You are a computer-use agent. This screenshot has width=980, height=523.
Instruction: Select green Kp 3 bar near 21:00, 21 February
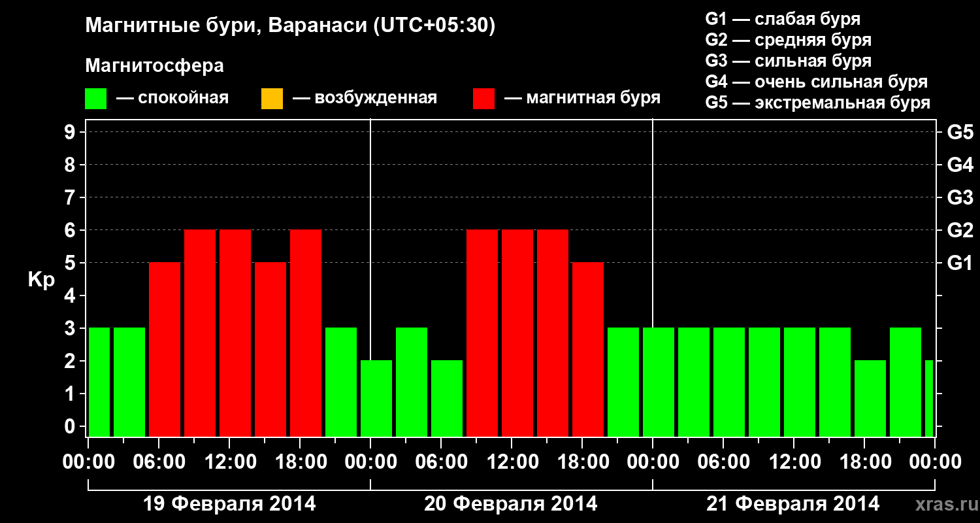(x=906, y=382)
